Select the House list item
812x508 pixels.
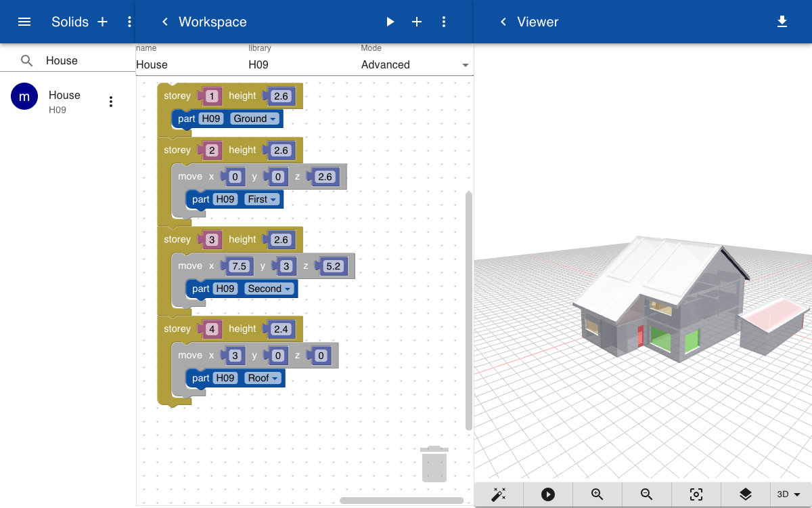pos(68,102)
